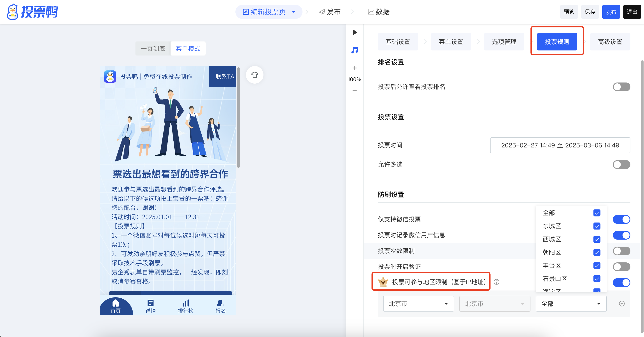Uncheck the 朝阳区 checkbox
644x337 pixels.
[597, 253]
